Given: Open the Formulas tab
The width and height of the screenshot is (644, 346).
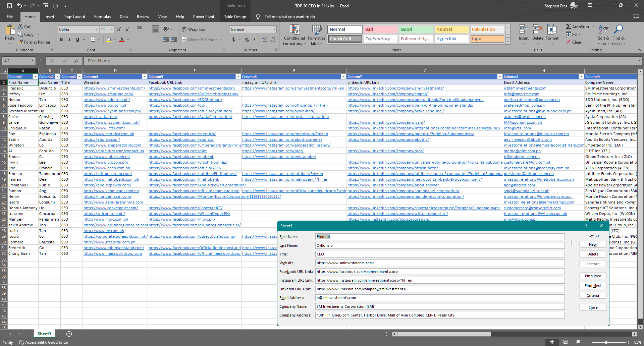Looking at the screenshot, I should coord(102,16).
